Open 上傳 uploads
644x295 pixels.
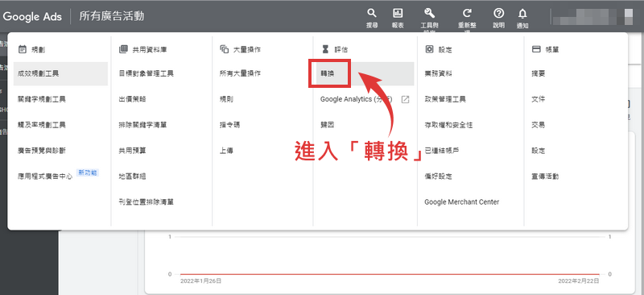point(227,151)
